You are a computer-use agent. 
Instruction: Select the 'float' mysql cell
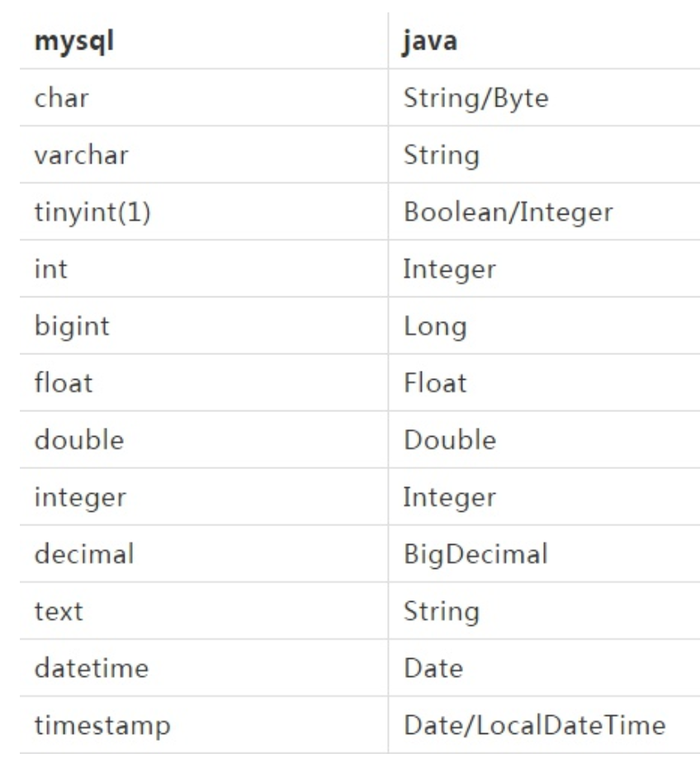(63, 383)
